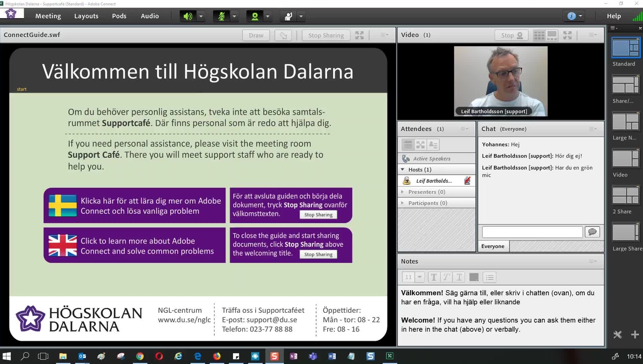Click the Stop Sharing button in Share pod header
Screen dimensions: 643x364
click(326, 35)
